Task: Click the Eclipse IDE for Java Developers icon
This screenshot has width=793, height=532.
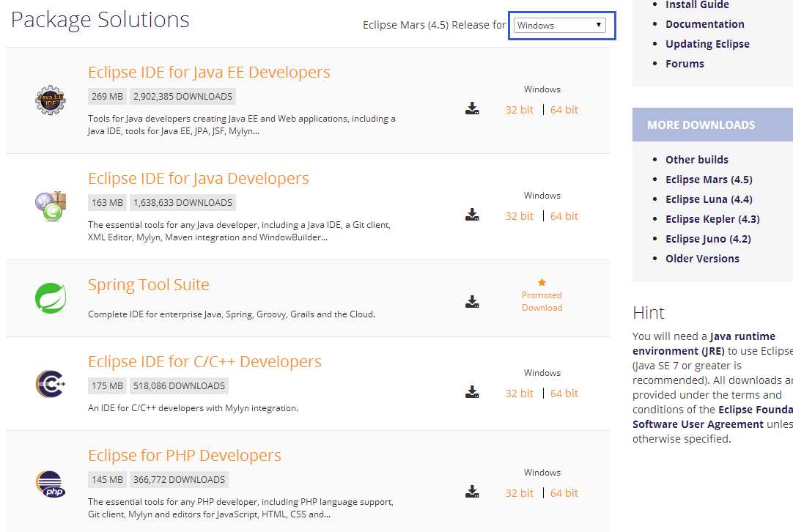Action: (51, 207)
